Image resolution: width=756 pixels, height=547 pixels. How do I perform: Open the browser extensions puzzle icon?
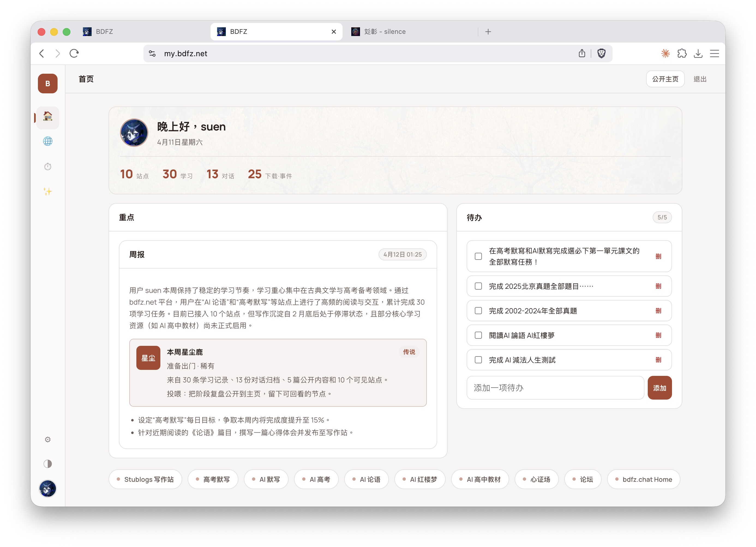(682, 53)
